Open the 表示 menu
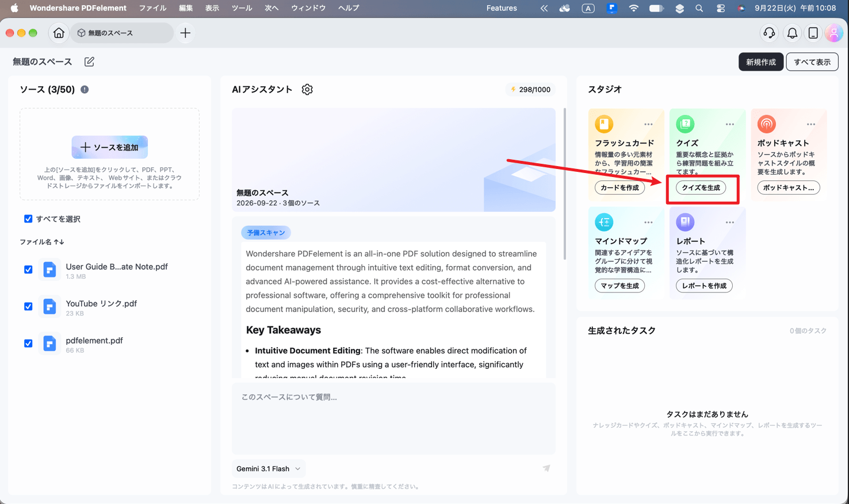849x504 pixels. [x=212, y=8]
